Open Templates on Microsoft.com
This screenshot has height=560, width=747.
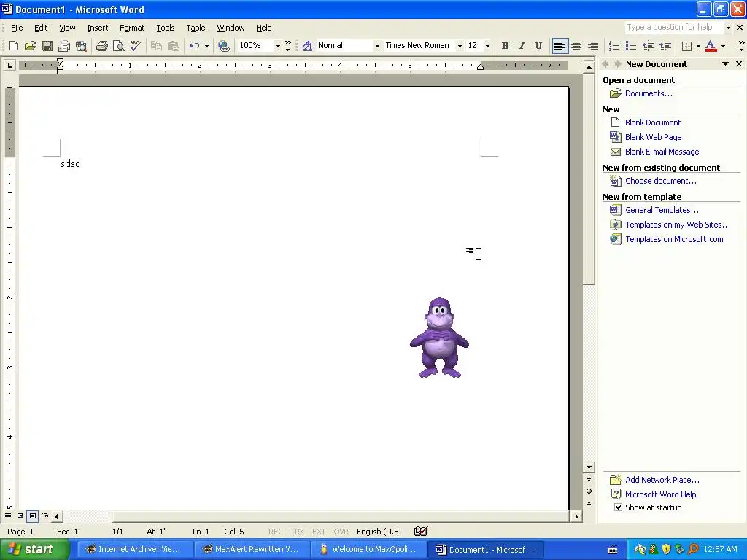click(x=674, y=239)
